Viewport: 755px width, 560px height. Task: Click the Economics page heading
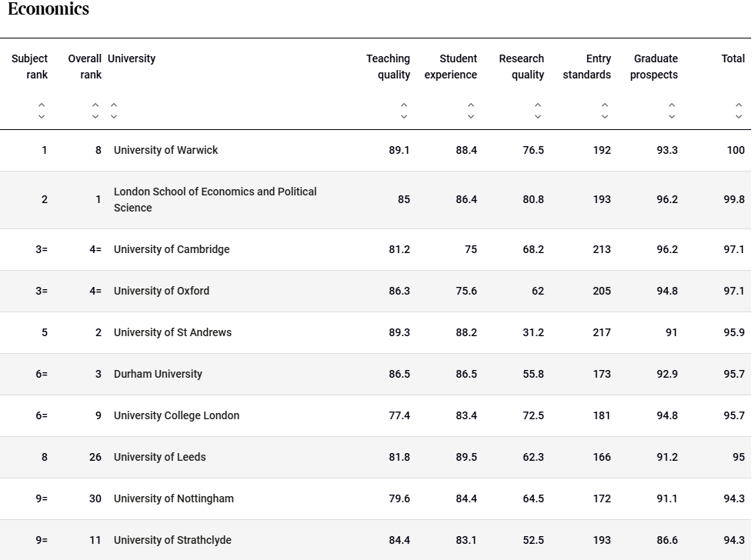pyautogui.click(x=48, y=8)
